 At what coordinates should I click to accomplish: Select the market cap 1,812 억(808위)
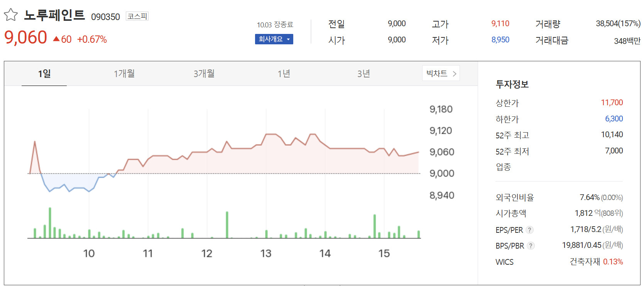(x=599, y=213)
